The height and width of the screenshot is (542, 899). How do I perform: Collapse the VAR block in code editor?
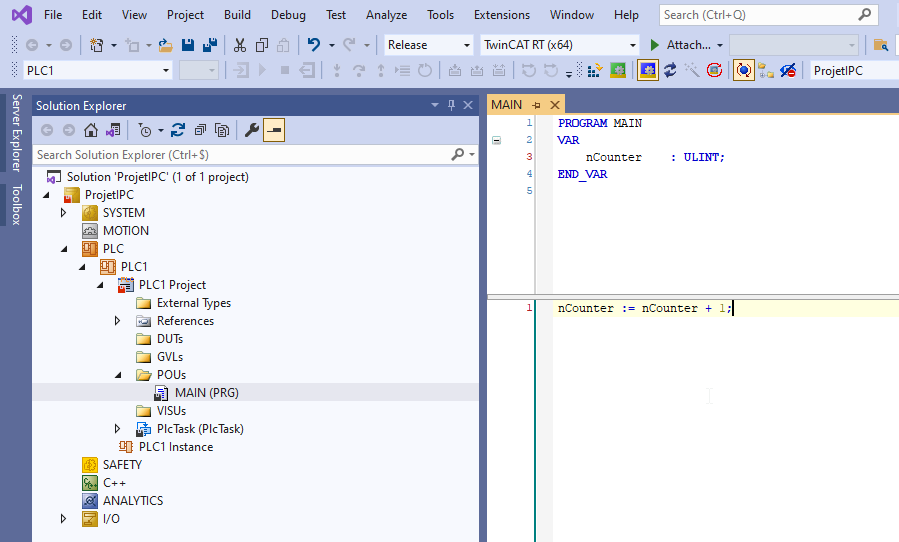(497, 140)
